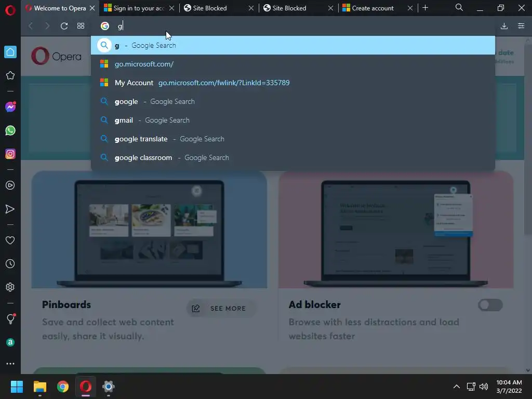Screen dimensions: 532x399
Task: Click the Ad blocker laptop preview image
Action: [x=395, y=230]
